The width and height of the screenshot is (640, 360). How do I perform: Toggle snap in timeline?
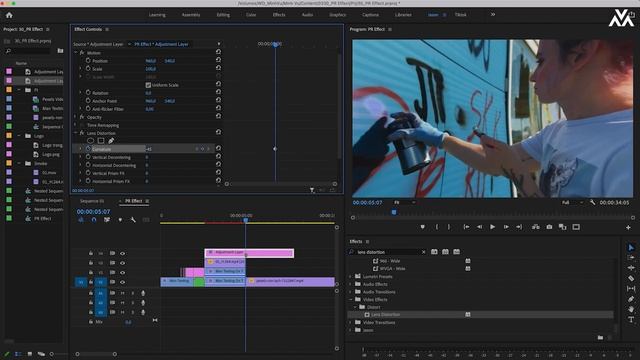(x=94, y=220)
